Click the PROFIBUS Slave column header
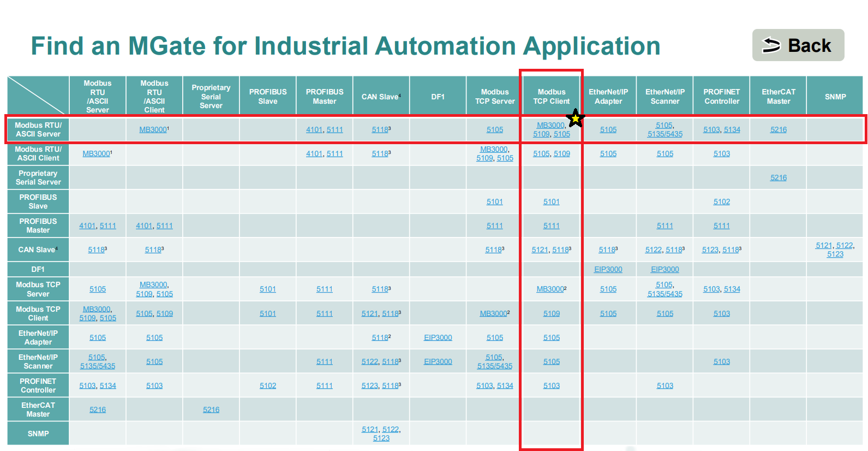This screenshot has width=868, height=451. (268, 96)
